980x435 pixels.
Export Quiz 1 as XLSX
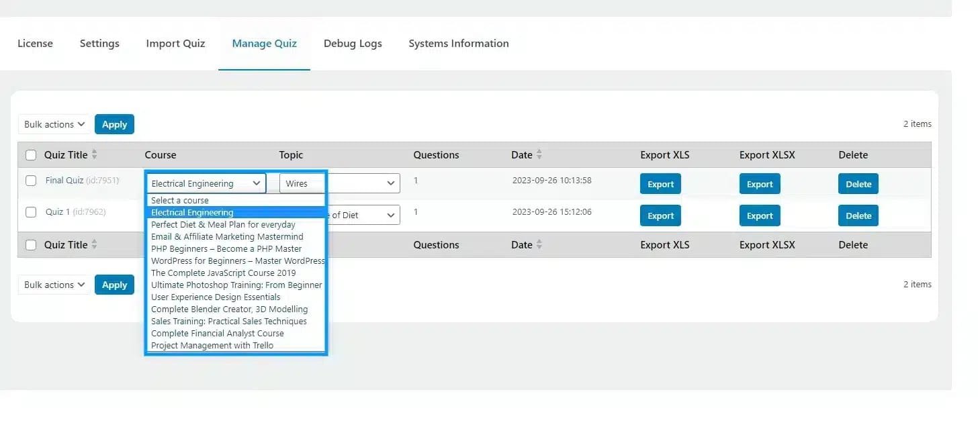tap(760, 215)
